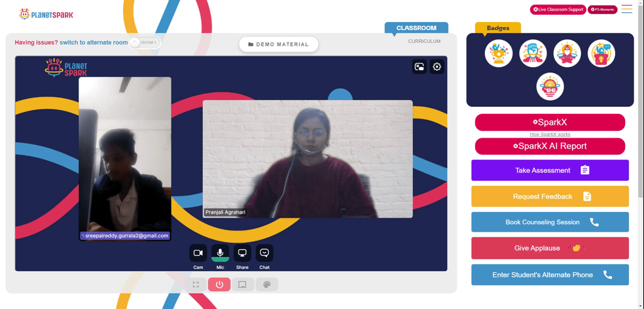
Task: Open the Chat panel
Action: click(265, 253)
